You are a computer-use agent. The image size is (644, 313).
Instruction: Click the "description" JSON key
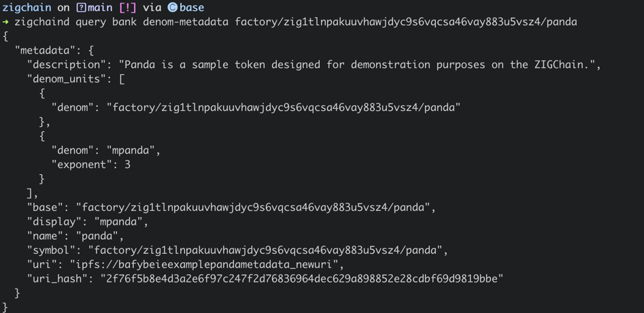pyautogui.click(x=66, y=65)
